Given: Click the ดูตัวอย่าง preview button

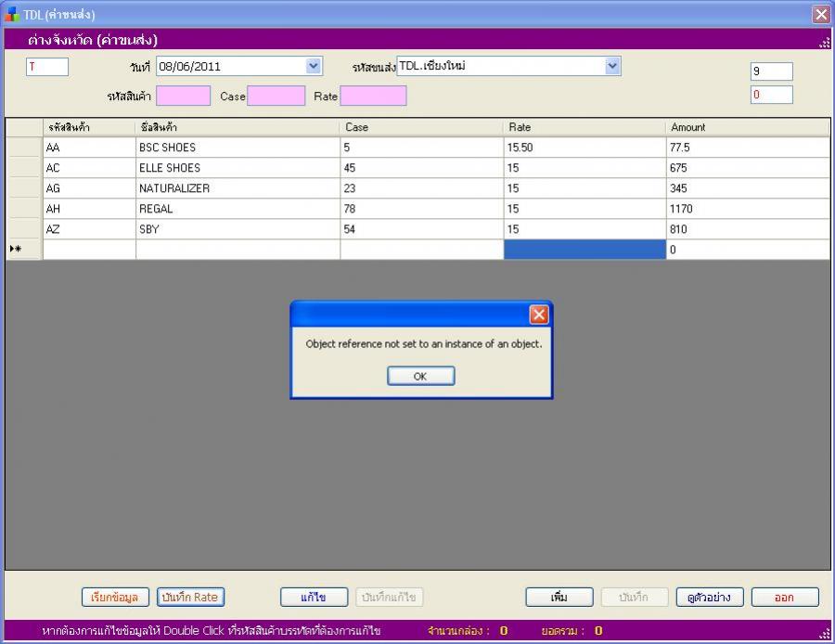Looking at the screenshot, I should pos(709,597).
